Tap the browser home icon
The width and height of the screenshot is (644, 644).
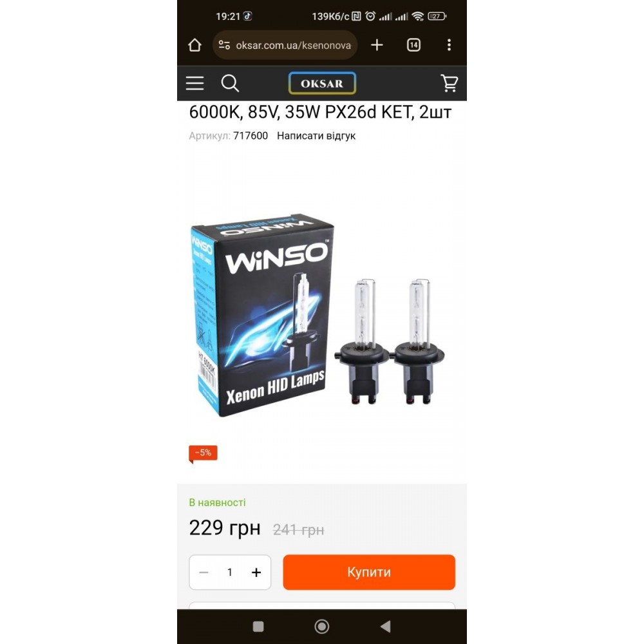pos(194,45)
